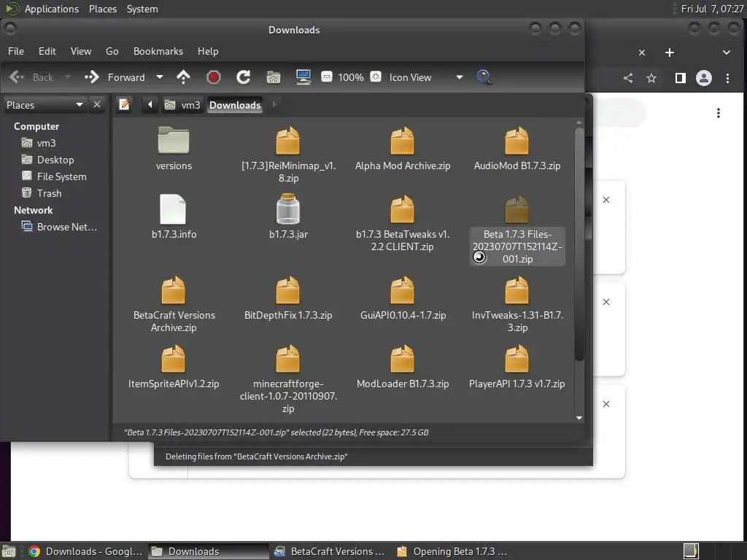Select AudioMod B1.7.3.zip
Viewport: 747px width, 560px height.
517,149
